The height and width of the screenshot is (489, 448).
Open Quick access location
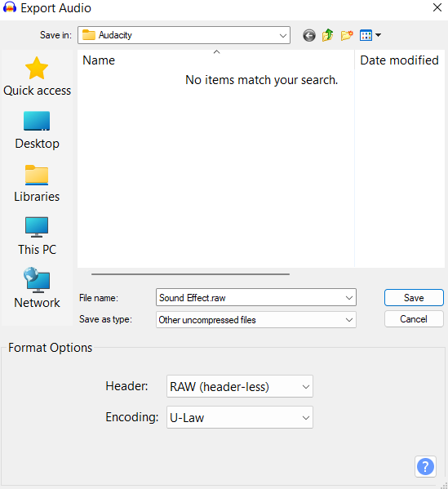37,77
